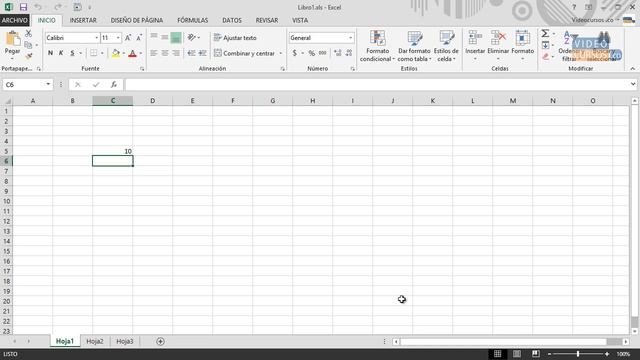Screen dimensions: 640x360
Task: Align text to the right
Action: [176, 53]
